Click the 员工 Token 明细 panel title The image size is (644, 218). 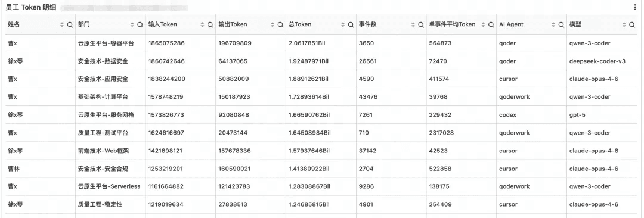tap(31, 7)
